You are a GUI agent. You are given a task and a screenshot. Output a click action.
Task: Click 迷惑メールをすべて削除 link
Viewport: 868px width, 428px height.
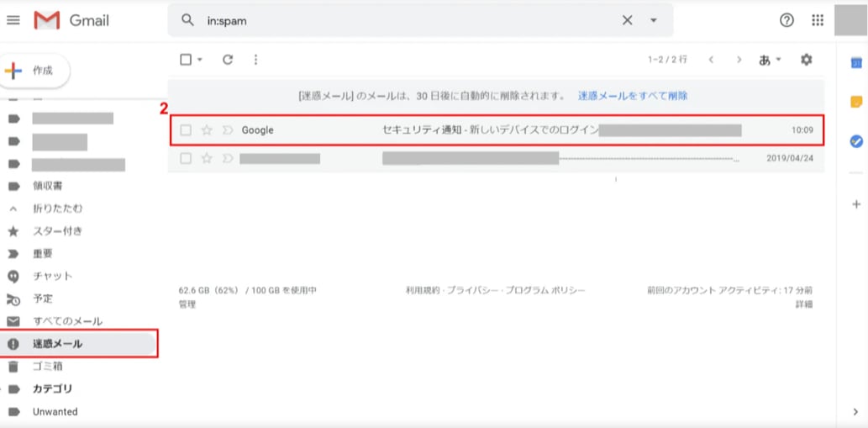click(x=632, y=96)
